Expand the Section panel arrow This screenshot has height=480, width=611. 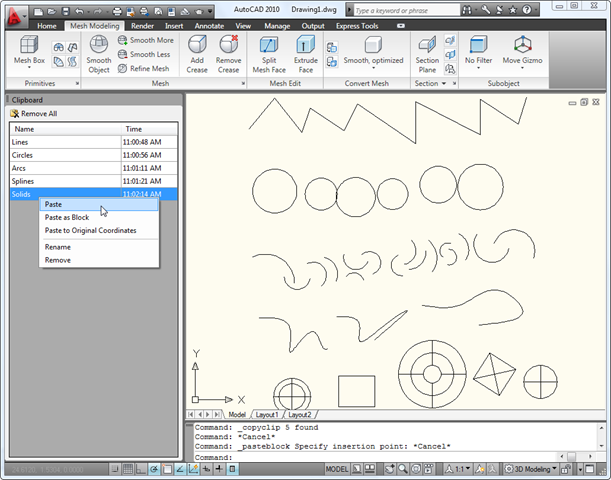(443, 84)
